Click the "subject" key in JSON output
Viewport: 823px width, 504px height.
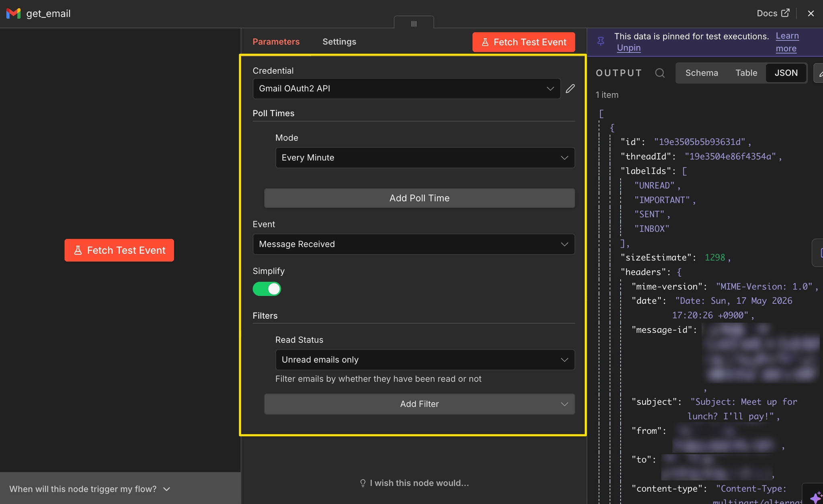(x=654, y=402)
